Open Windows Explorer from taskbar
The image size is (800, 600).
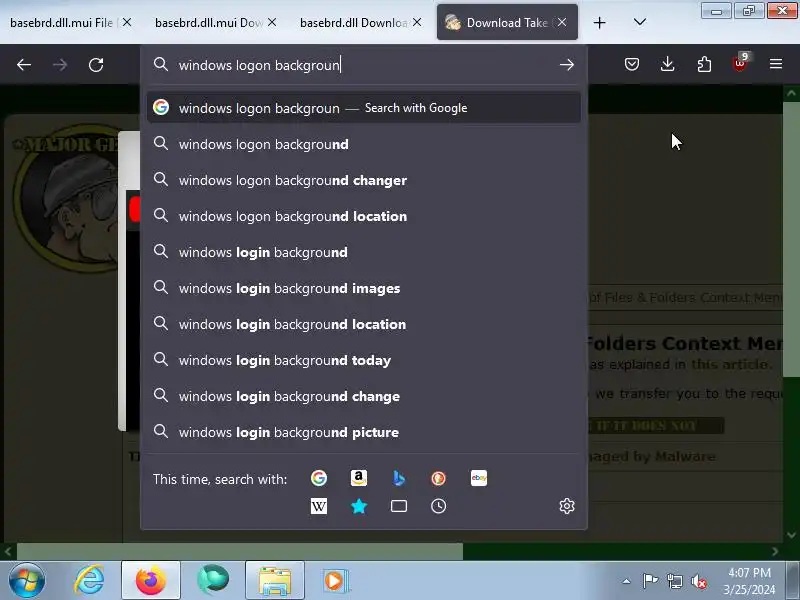(274, 581)
